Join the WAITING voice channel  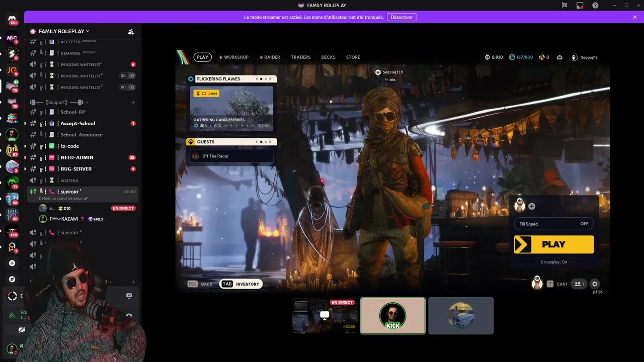83,180
